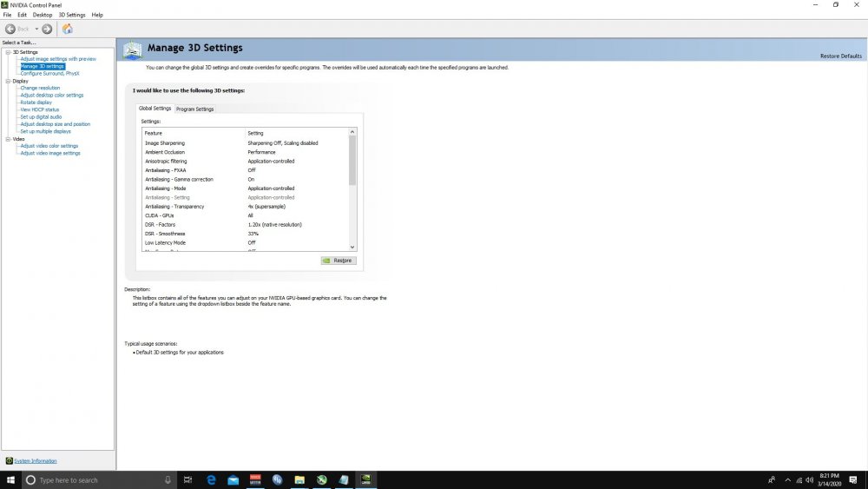This screenshot has height=489, width=868.
Task: Select the Anisotropic filtering setting value
Action: coord(271,162)
